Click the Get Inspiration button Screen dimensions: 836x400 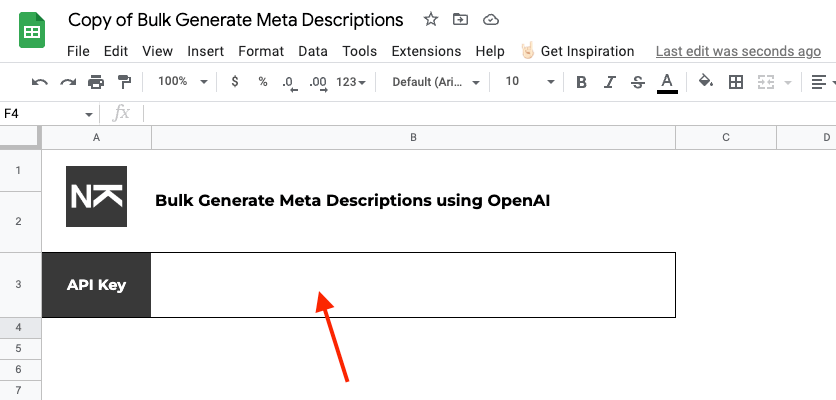578,51
